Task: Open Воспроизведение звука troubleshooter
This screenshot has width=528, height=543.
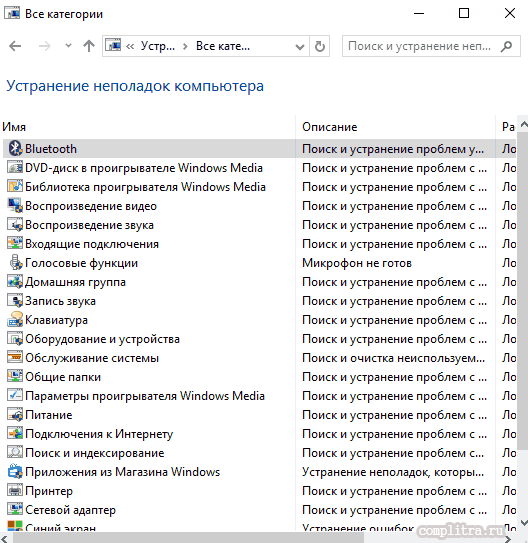Action: 89,225
